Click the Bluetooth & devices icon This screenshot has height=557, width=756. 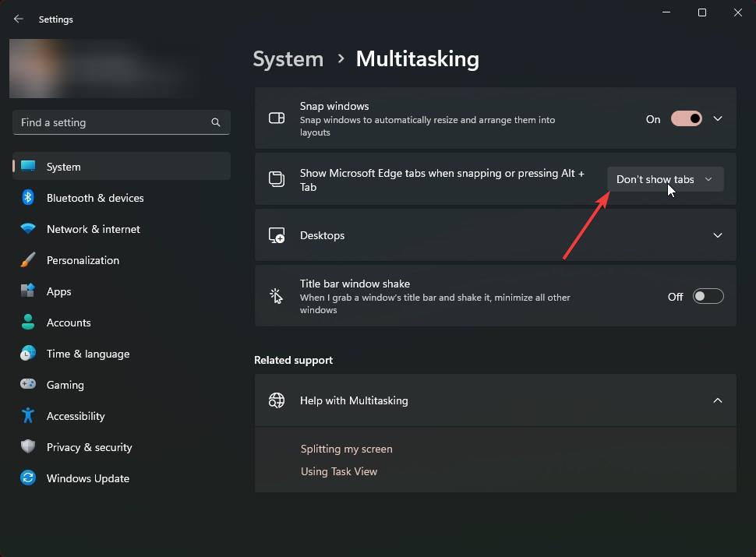(28, 198)
